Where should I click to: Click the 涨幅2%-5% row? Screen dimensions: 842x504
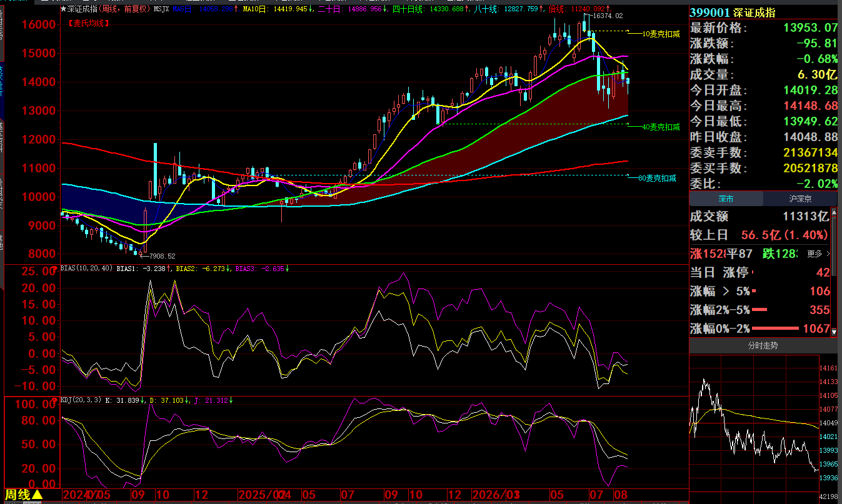coord(760,310)
